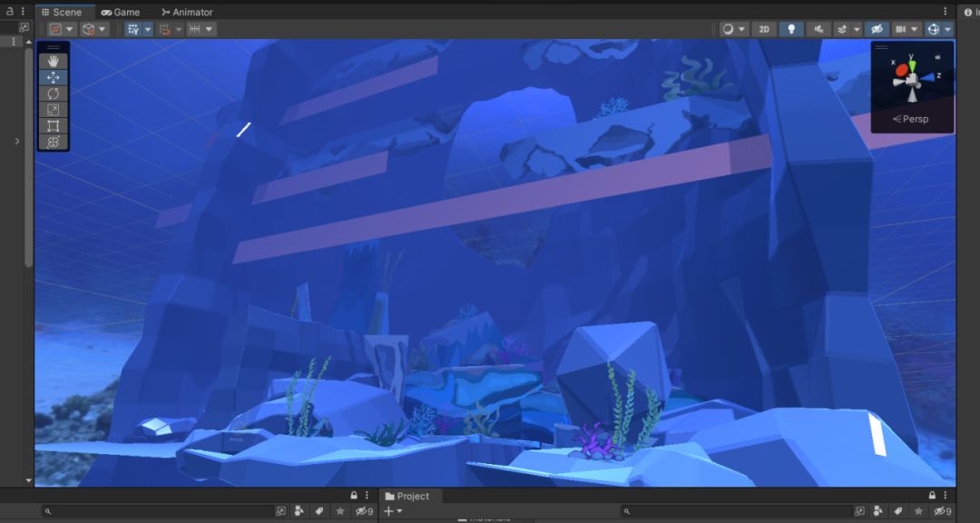
Task: Toggle 2D view mode
Action: pos(764,29)
